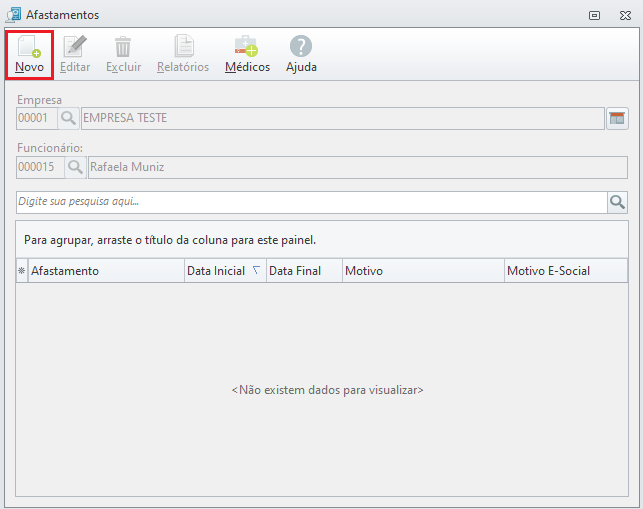The height and width of the screenshot is (509, 643).
Task: Click the search magnifier button
Action: (617, 202)
